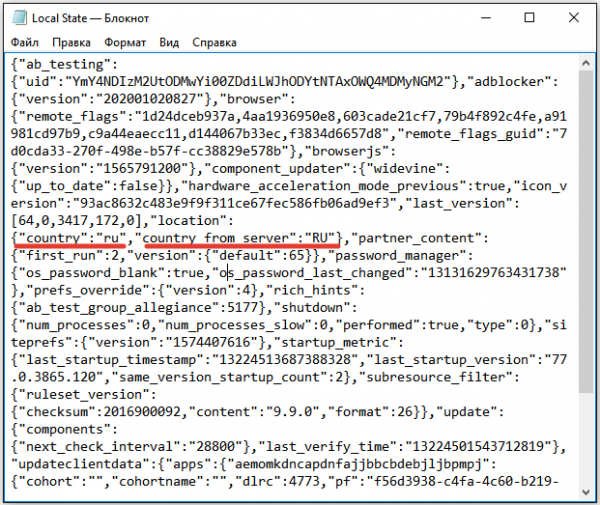Click the "first_run" key text
The width and height of the screenshot is (600, 505).
[x=61, y=256]
